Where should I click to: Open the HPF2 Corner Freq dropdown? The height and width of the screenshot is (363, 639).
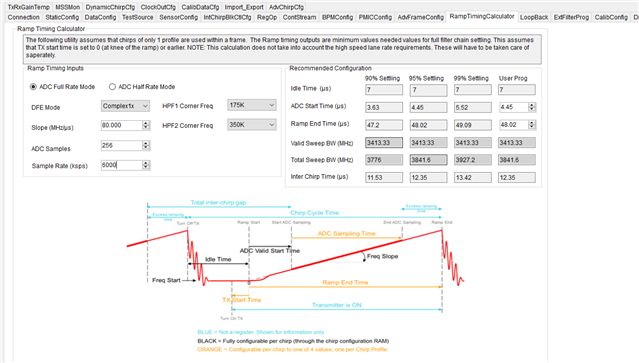click(251, 125)
